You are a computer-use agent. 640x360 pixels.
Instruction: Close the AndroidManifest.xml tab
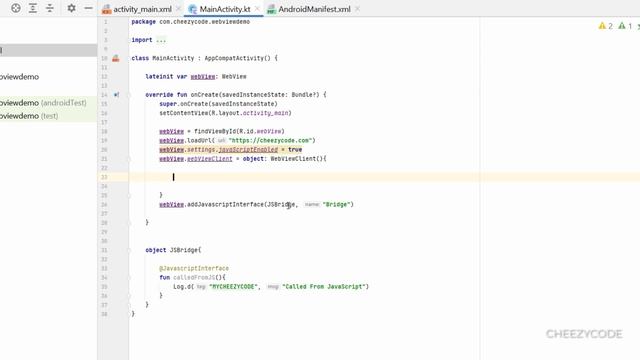357,9
